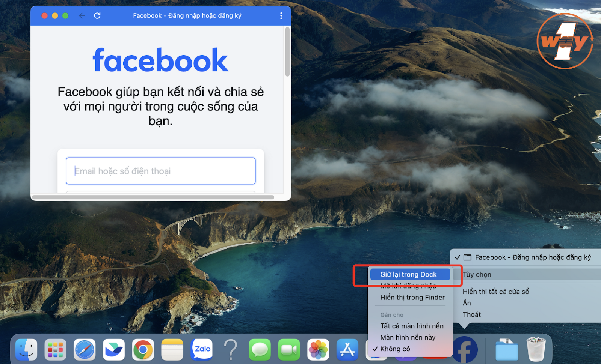Select the checked 'Không có' option
The height and width of the screenshot is (364, 601).
[410, 349]
